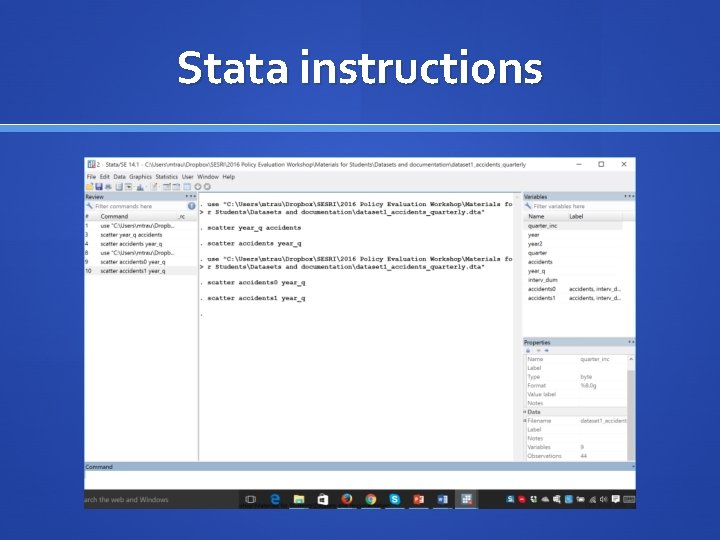Image resolution: width=720 pixels, height=540 pixels.
Task: Open the Data Editor (Browse) icon
Action: (x=176, y=186)
